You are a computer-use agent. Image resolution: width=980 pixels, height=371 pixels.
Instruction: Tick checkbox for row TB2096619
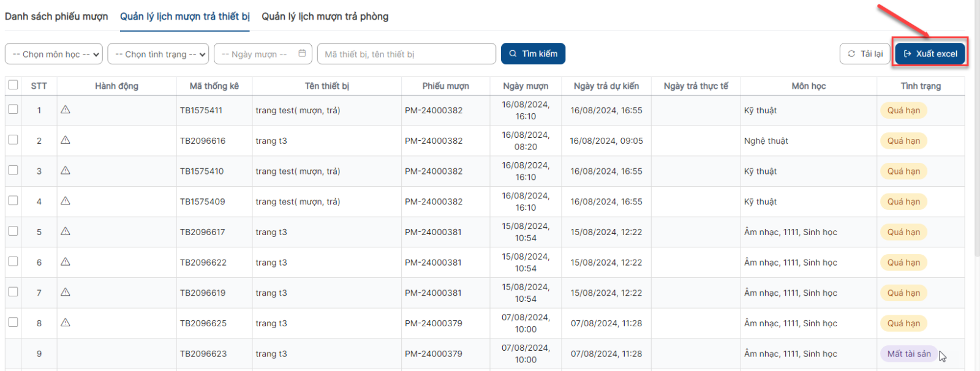tap(13, 291)
